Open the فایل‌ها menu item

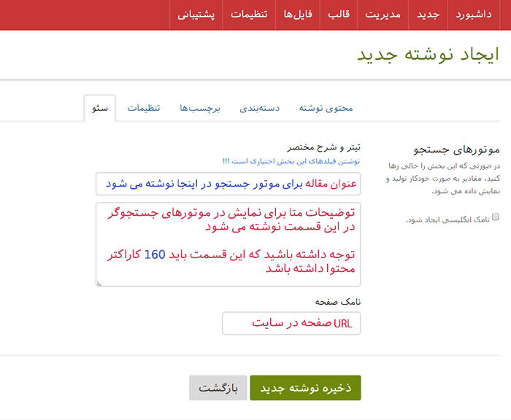[x=298, y=15]
